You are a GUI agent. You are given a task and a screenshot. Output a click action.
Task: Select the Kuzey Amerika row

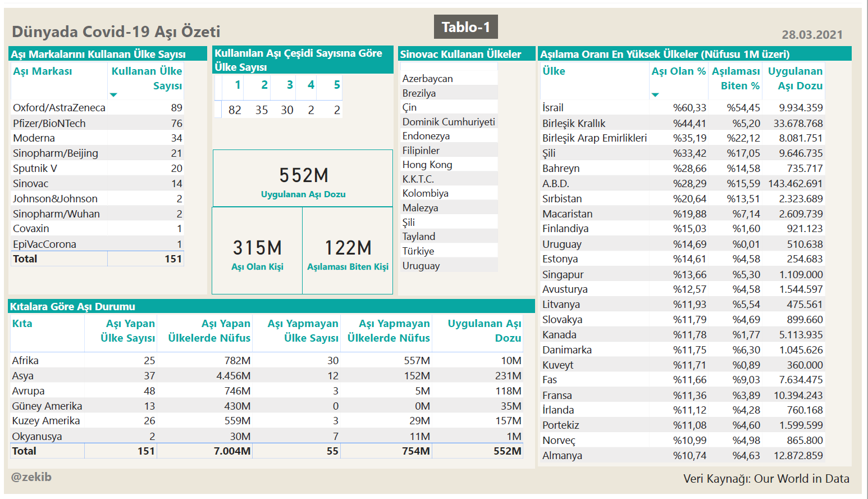click(x=267, y=421)
